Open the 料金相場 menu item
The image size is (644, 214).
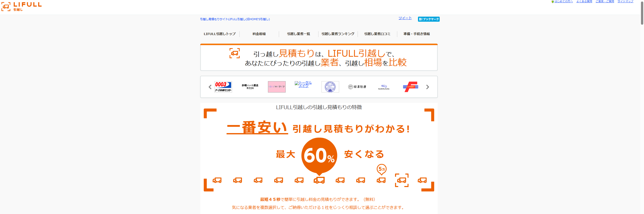(x=259, y=34)
